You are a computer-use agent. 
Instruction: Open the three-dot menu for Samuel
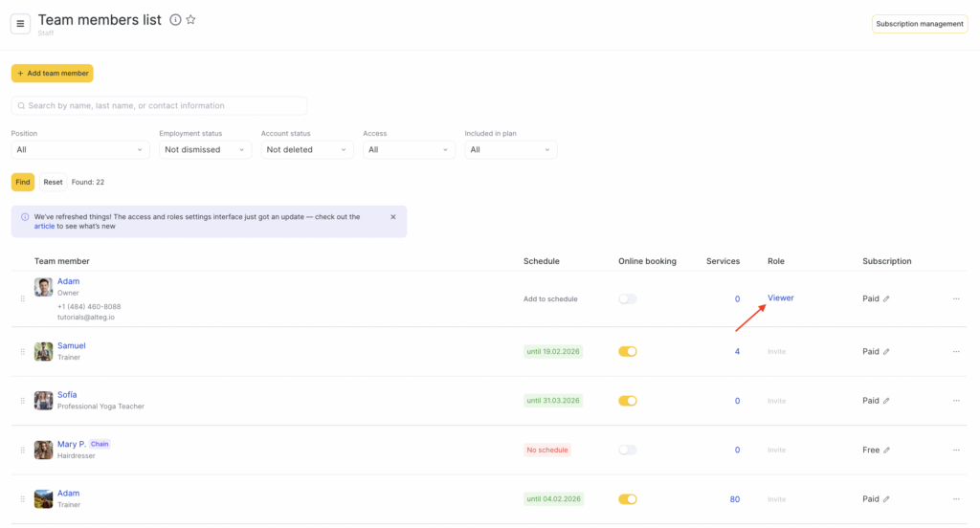[x=955, y=352]
